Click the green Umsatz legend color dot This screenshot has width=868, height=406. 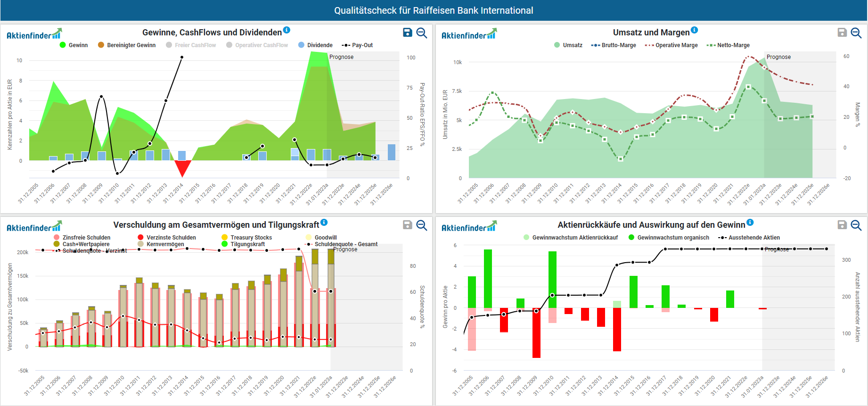point(557,45)
